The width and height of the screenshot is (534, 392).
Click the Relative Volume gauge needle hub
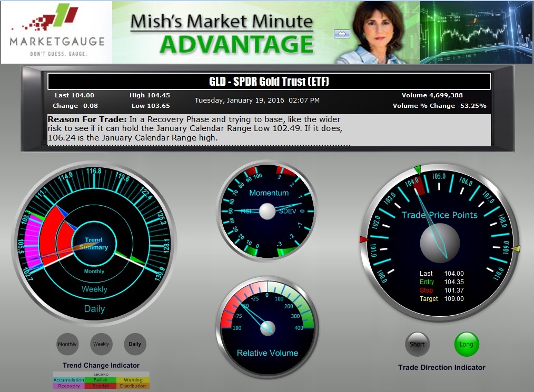tap(268, 328)
